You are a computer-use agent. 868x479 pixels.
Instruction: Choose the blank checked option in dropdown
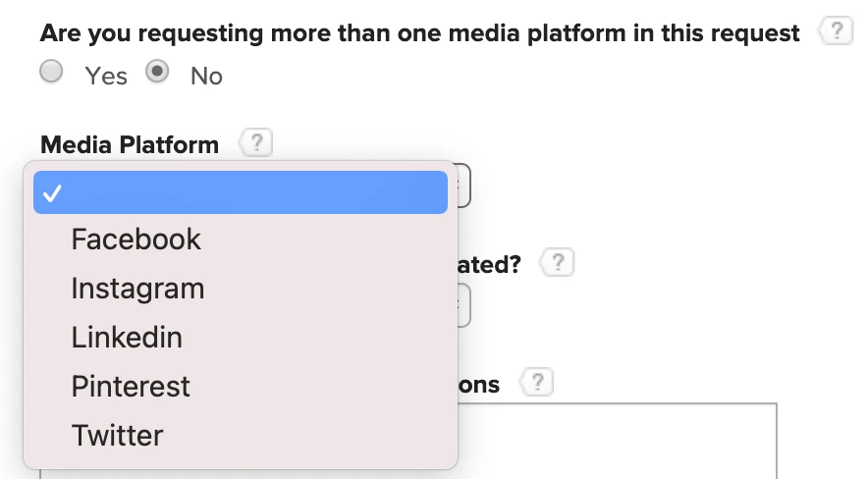click(241, 192)
